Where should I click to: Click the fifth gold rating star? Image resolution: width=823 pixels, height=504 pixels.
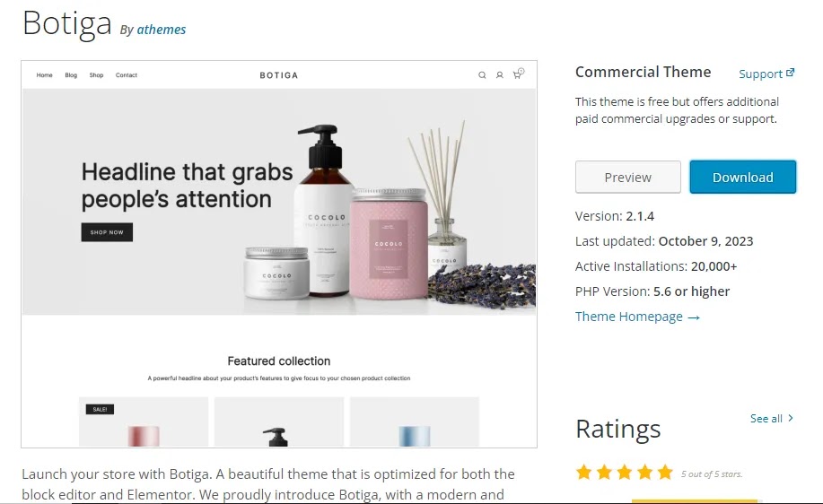click(665, 473)
